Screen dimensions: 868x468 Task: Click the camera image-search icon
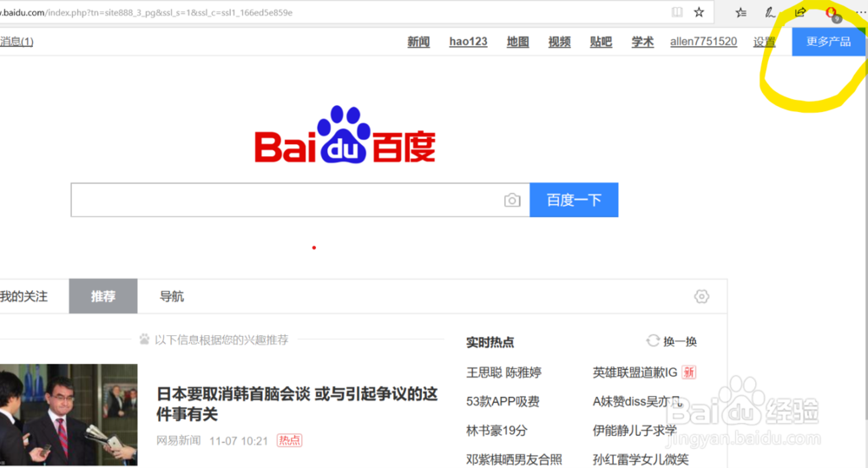click(x=512, y=200)
